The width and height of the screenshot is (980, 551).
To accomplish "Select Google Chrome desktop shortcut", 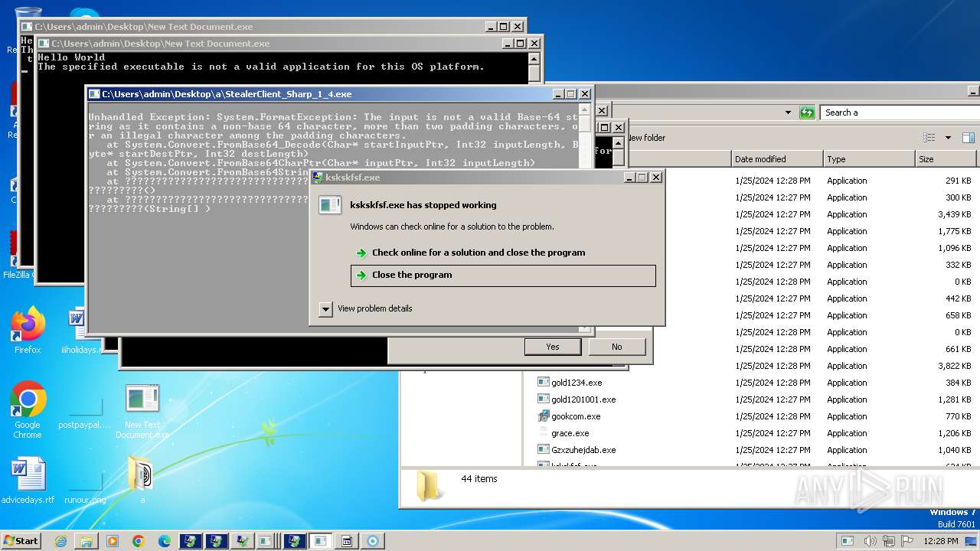I will click(28, 411).
